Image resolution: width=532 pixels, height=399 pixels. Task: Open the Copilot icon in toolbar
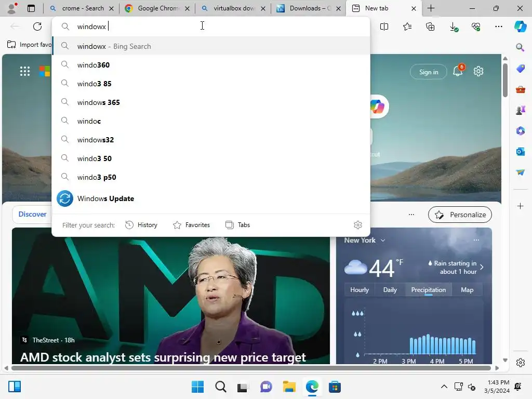[x=520, y=26]
